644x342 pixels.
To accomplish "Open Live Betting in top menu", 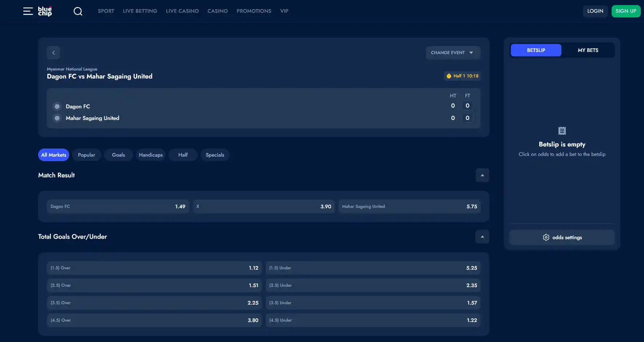I will tap(140, 11).
